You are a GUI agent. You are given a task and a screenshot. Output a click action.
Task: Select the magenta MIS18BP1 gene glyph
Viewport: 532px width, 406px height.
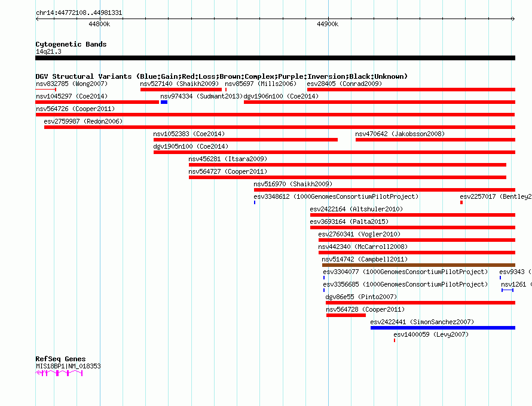(59, 373)
